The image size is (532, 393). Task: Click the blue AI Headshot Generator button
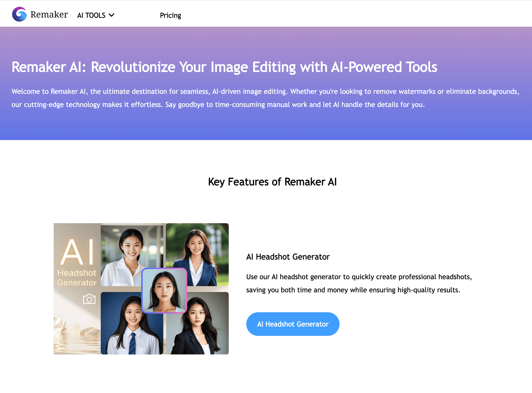click(x=293, y=324)
